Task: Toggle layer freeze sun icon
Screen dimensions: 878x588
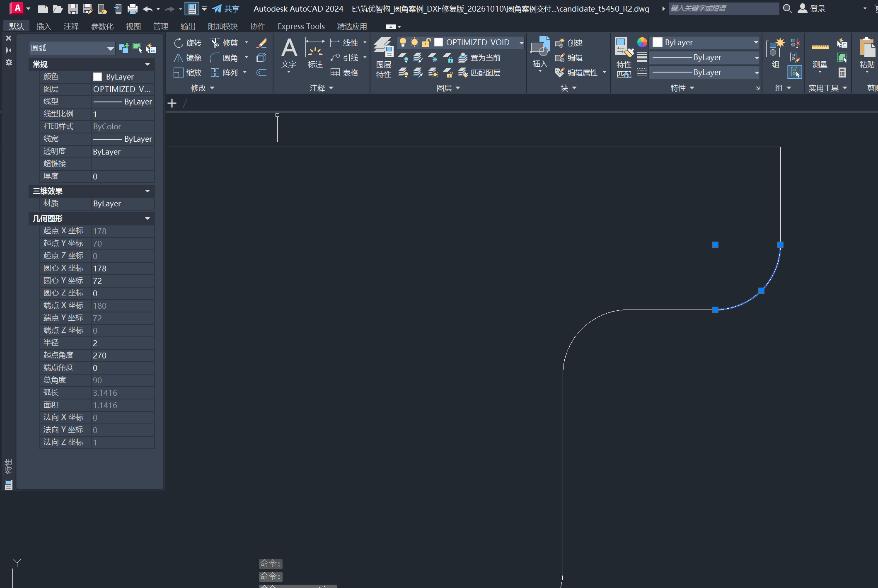Action: click(414, 42)
